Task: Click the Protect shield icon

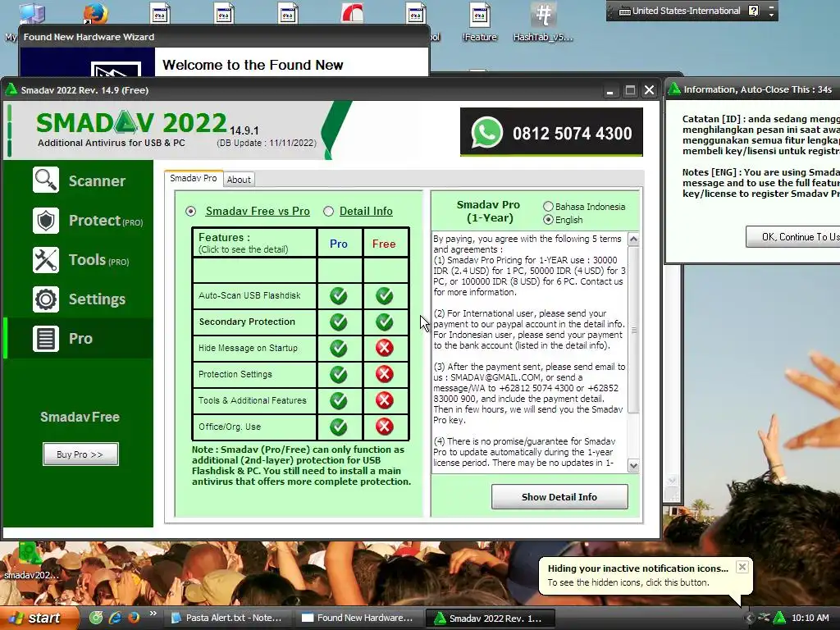Action: pos(46,220)
